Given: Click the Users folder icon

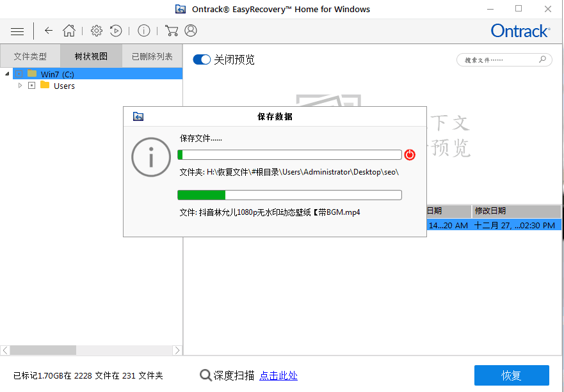Looking at the screenshot, I should (45, 85).
